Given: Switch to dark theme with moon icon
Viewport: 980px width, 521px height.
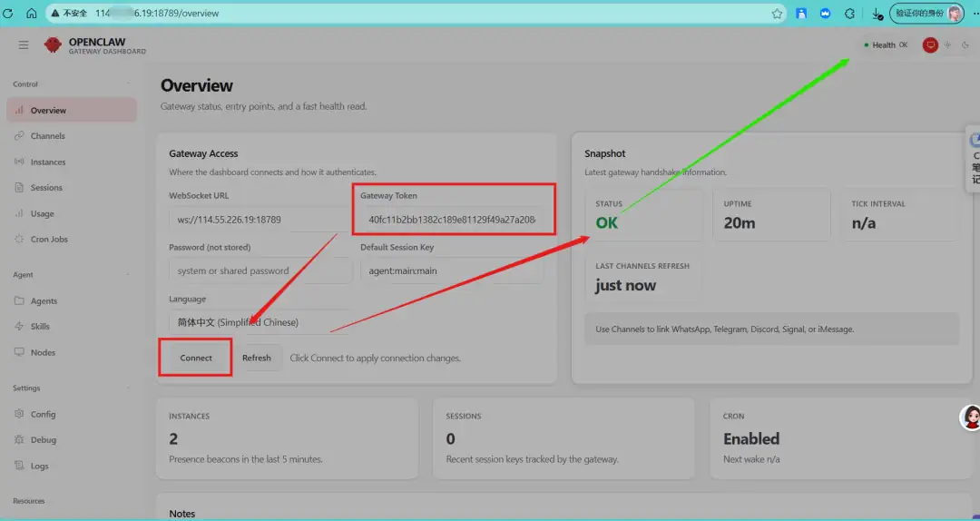Looking at the screenshot, I should (x=965, y=45).
